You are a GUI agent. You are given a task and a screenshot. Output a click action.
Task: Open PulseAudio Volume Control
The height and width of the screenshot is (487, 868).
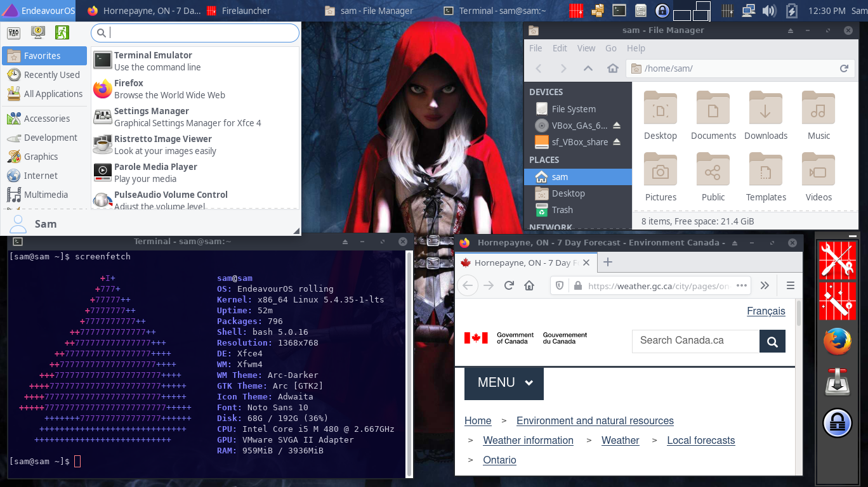point(195,199)
